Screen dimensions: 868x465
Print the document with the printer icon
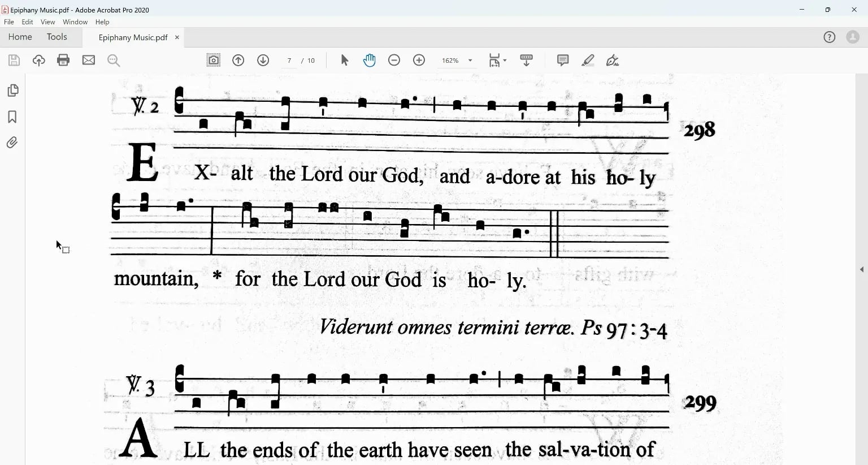click(63, 61)
